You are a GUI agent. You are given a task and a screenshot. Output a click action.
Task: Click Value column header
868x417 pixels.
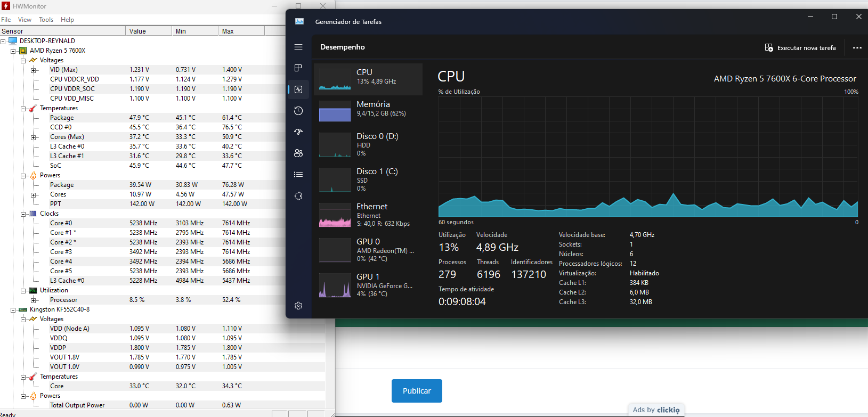pyautogui.click(x=149, y=31)
